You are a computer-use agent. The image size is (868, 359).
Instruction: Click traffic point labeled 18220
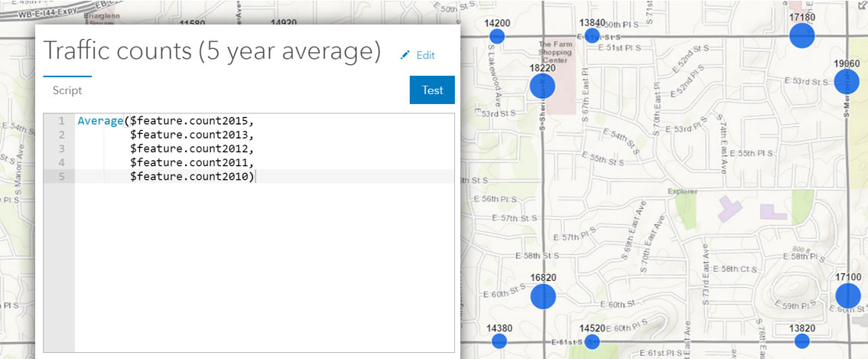click(542, 86)
